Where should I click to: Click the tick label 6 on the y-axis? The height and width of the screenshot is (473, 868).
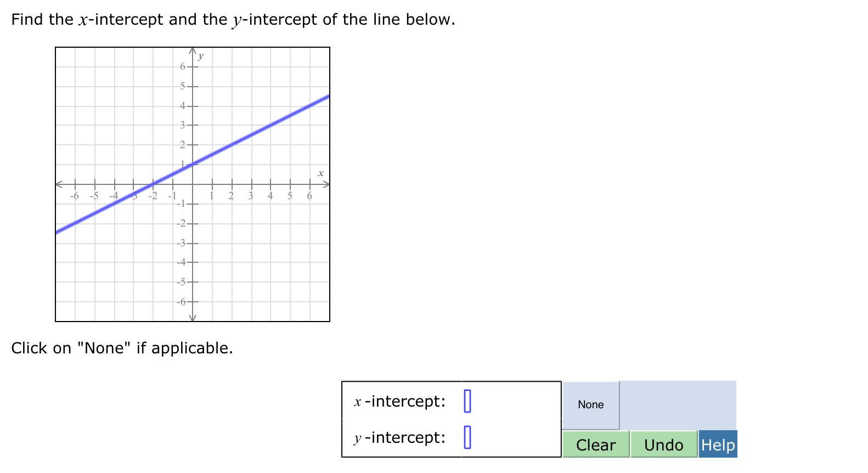point(183,66)
